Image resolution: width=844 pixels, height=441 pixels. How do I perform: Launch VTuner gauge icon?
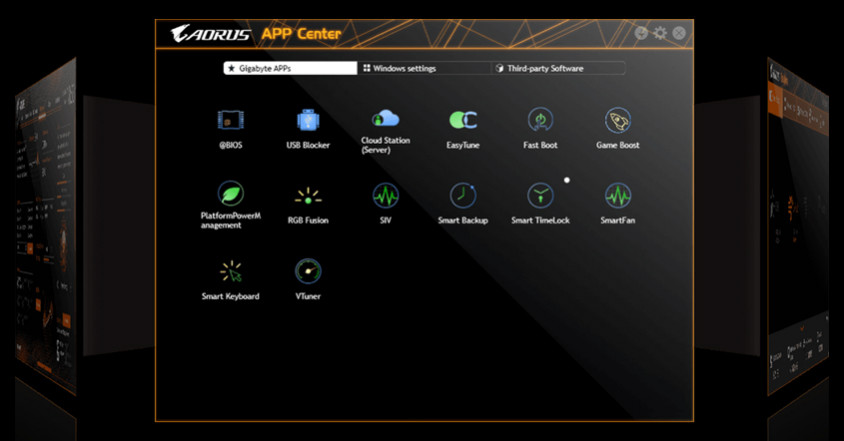tap(308, 271)
